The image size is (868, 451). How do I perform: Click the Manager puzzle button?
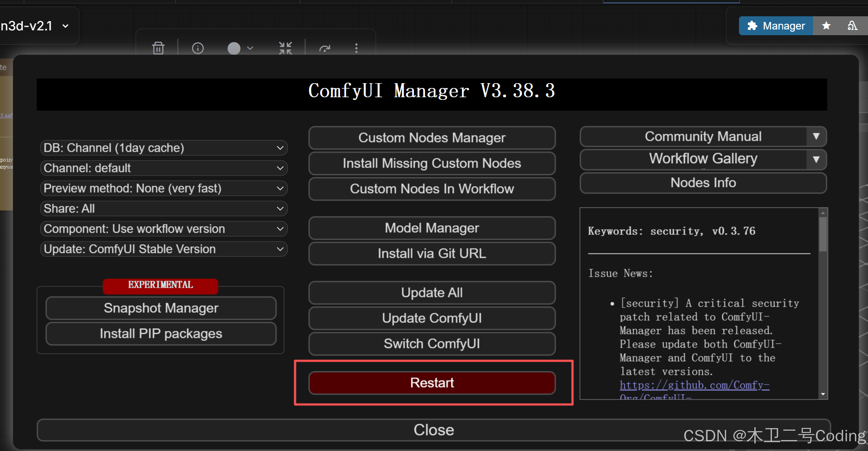click(776, 26)
